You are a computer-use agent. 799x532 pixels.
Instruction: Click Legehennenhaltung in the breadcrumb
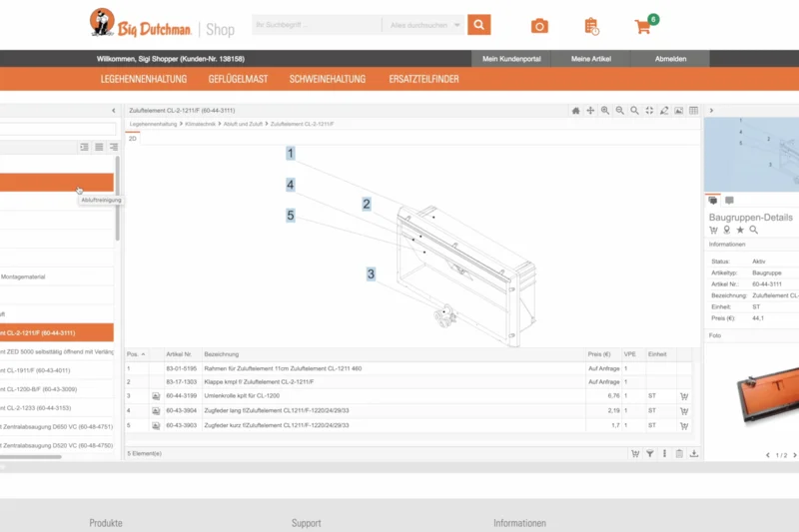click(x=153, y=124)
